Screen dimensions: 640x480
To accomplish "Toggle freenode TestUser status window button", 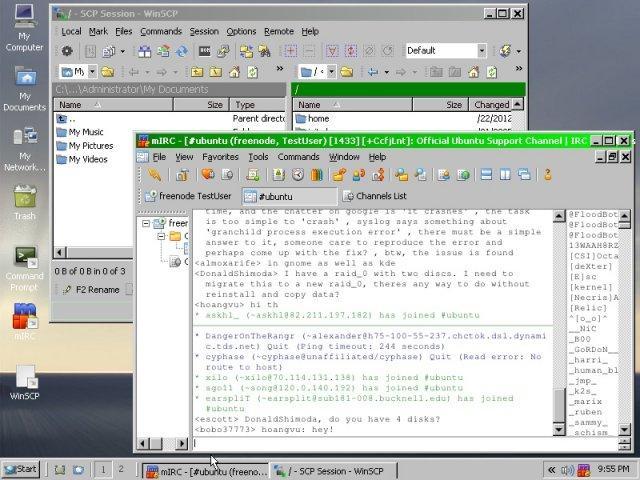I will pos(188,197).
